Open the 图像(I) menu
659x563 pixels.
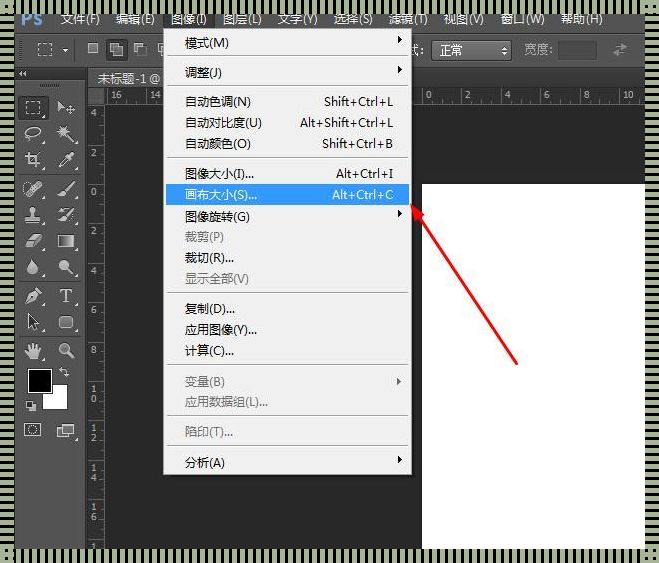[189, 19]
